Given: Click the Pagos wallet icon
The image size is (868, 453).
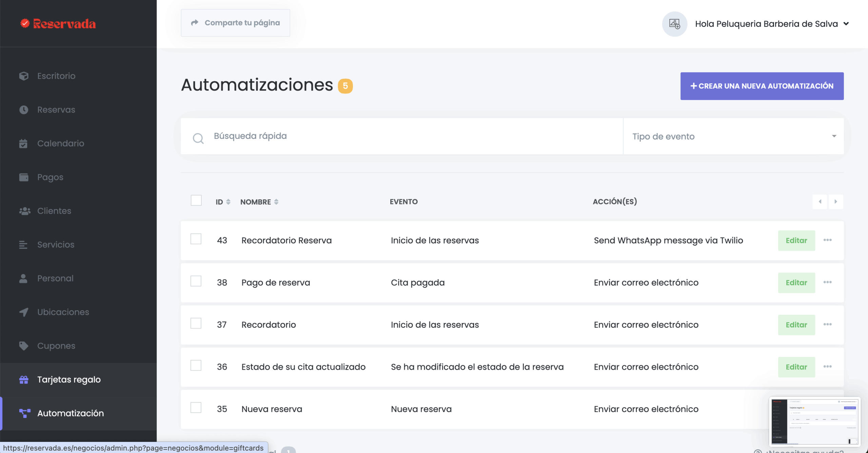Looking at the screenshot, I should point(24,177).
